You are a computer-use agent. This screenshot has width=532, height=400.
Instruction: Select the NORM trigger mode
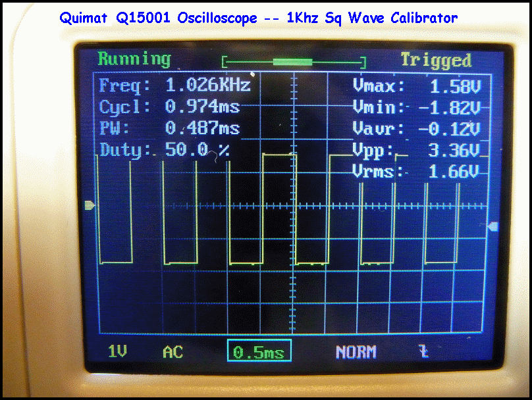point(356,352)
